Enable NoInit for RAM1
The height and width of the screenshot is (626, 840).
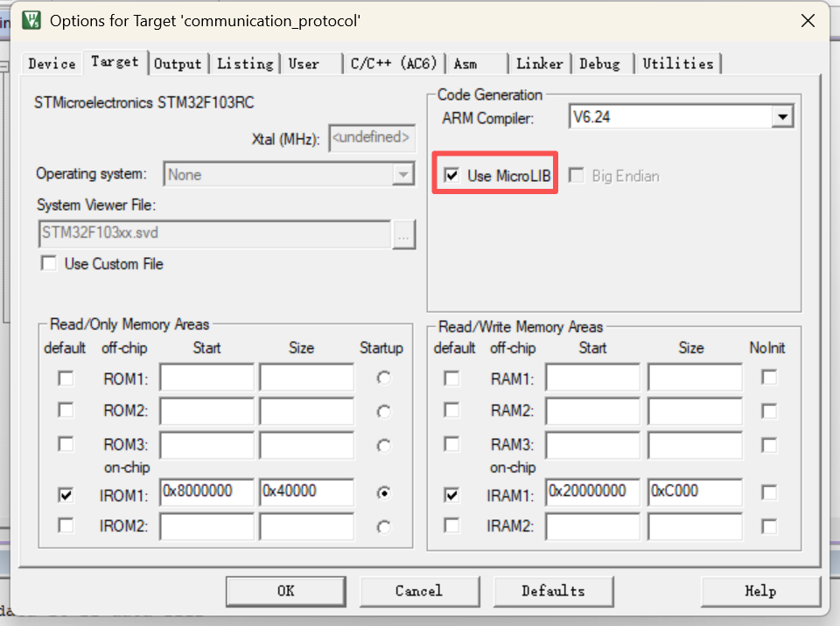click(x=769, y=377)
